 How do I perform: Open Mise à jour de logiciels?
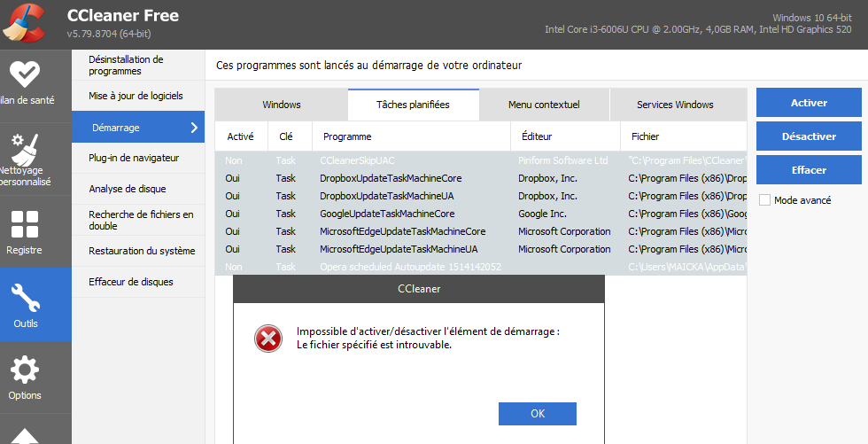coord(138,96)
